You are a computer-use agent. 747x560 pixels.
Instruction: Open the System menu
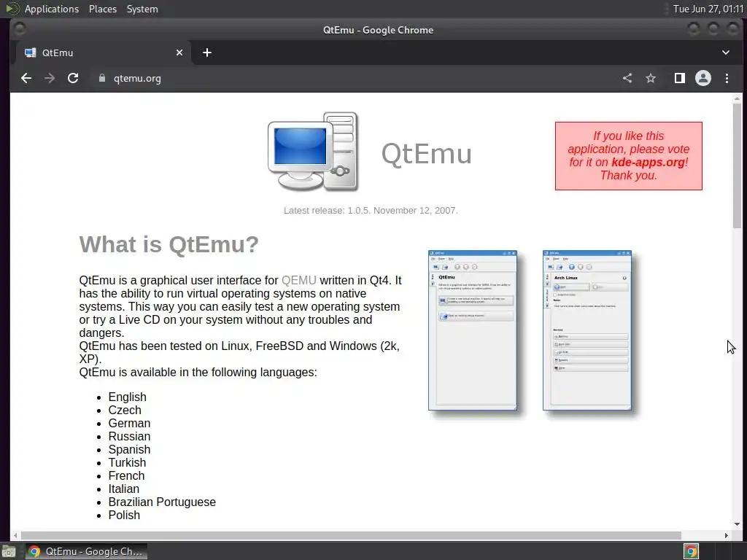tap(142, 9)
